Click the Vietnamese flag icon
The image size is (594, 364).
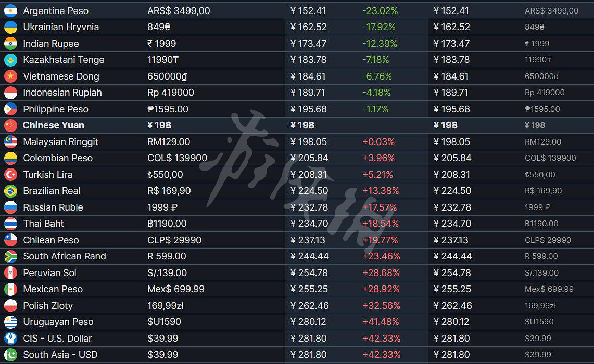tap(10, 76)
